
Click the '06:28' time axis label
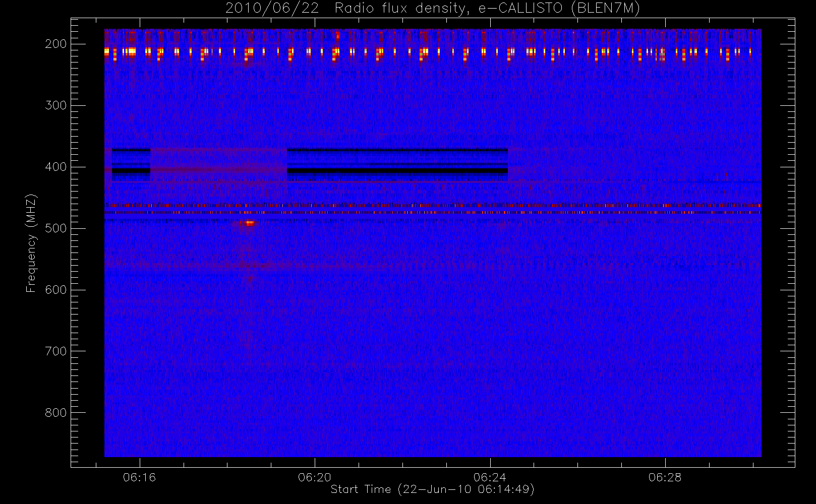tap(665, 477)
